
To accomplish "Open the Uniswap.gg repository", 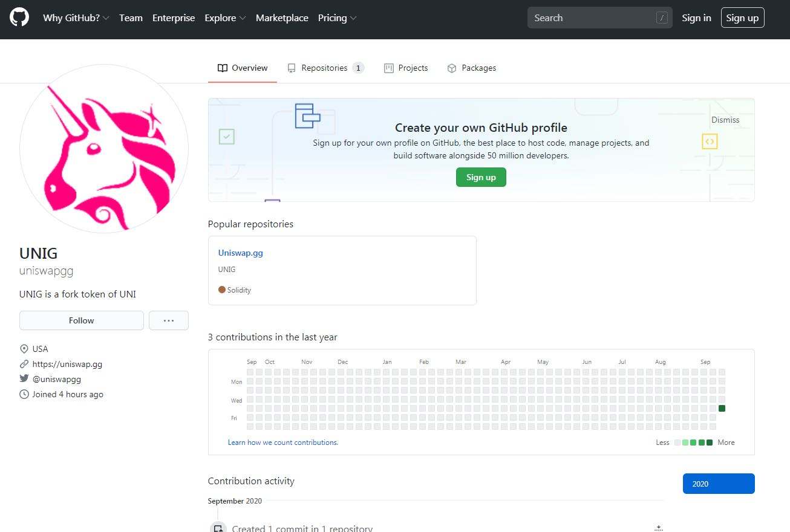I will tap(241, 253).
